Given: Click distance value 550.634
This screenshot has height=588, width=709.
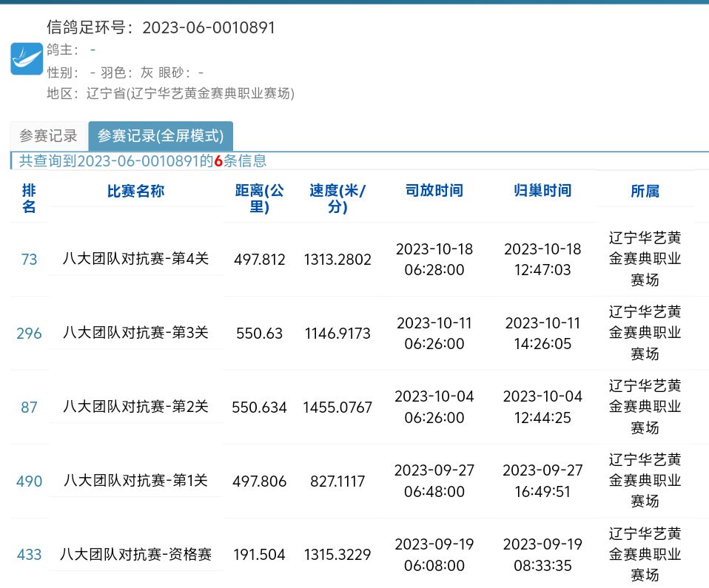Looking at the screenshot, I should point(259,408).
